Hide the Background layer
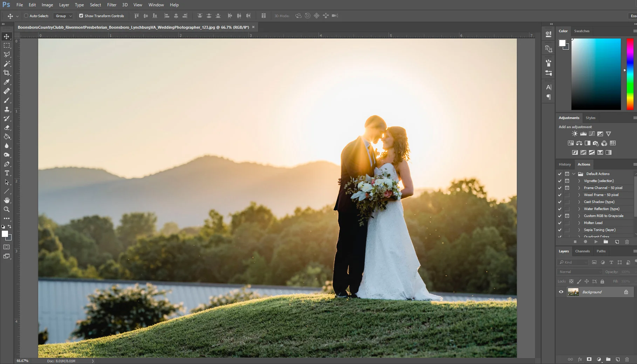The image size is (637, 364). click(x=561, y=292)
